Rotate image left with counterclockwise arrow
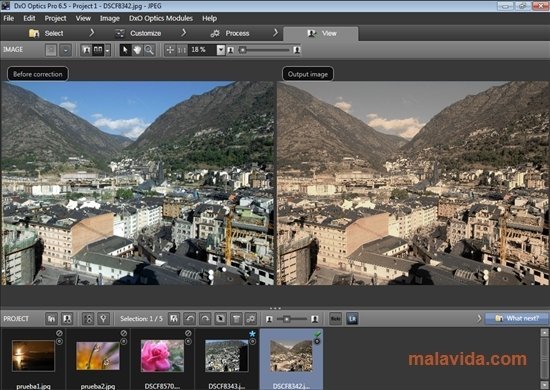550x390 pixels. pyautogui.click(x=189, y=319)
